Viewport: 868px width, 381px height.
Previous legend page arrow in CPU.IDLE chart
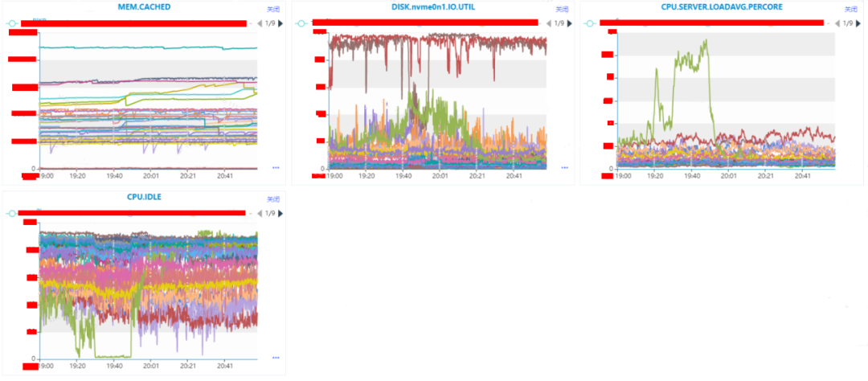tap(260, 213)
